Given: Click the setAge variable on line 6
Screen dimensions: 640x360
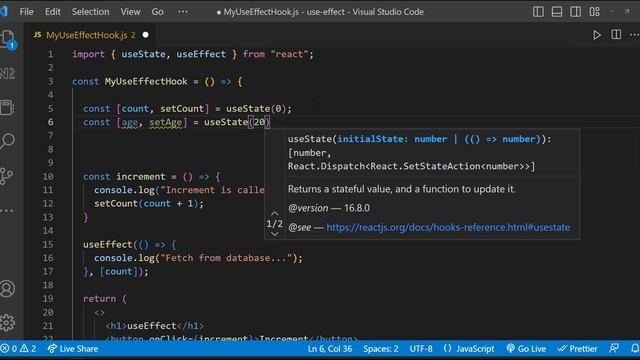Looking at the screenshot, I should pyautogui.click(x=165, y=122).
